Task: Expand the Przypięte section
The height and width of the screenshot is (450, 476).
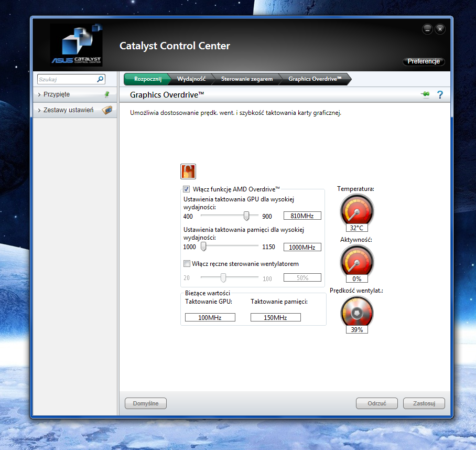Action: (75, 94)
